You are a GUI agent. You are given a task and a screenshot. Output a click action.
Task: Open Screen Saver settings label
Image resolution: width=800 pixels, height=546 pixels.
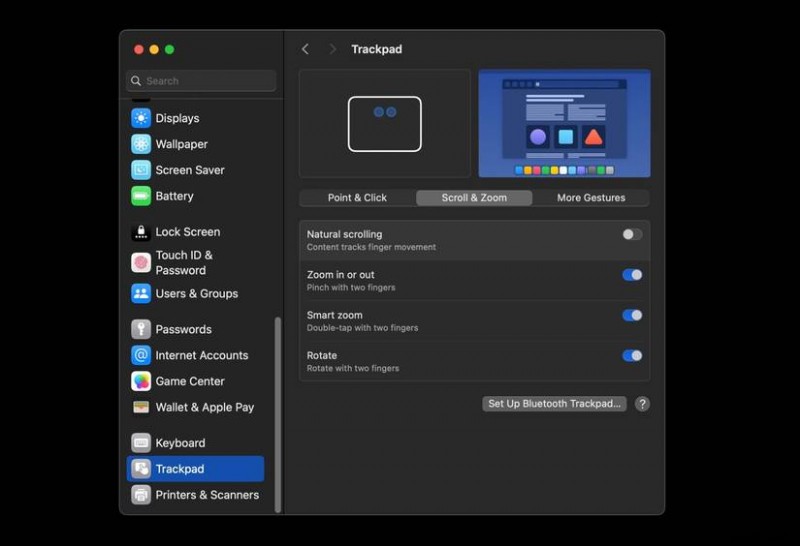coord(190,170)
